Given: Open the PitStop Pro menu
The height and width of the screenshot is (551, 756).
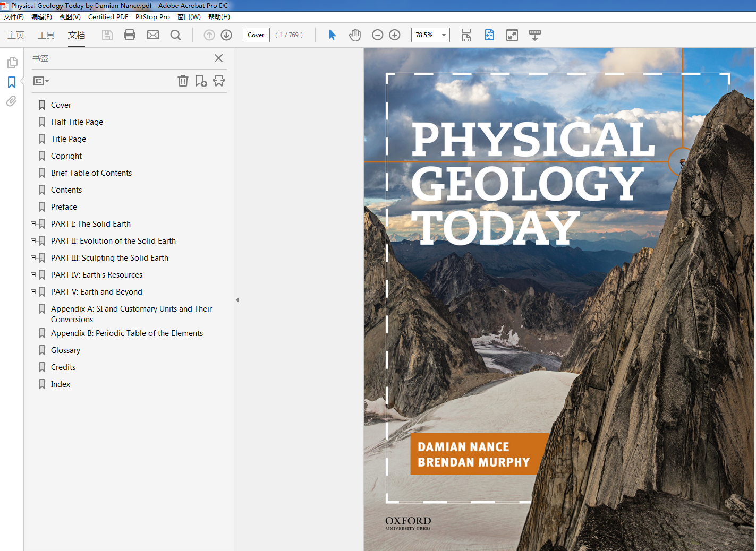Looking at the screenshot, I should pos(152,17).
